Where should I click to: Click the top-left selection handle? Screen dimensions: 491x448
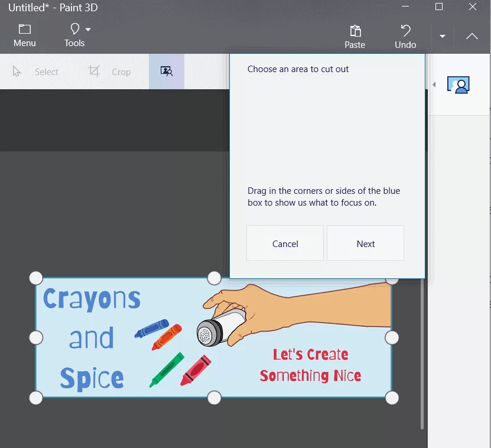(36, 278)
